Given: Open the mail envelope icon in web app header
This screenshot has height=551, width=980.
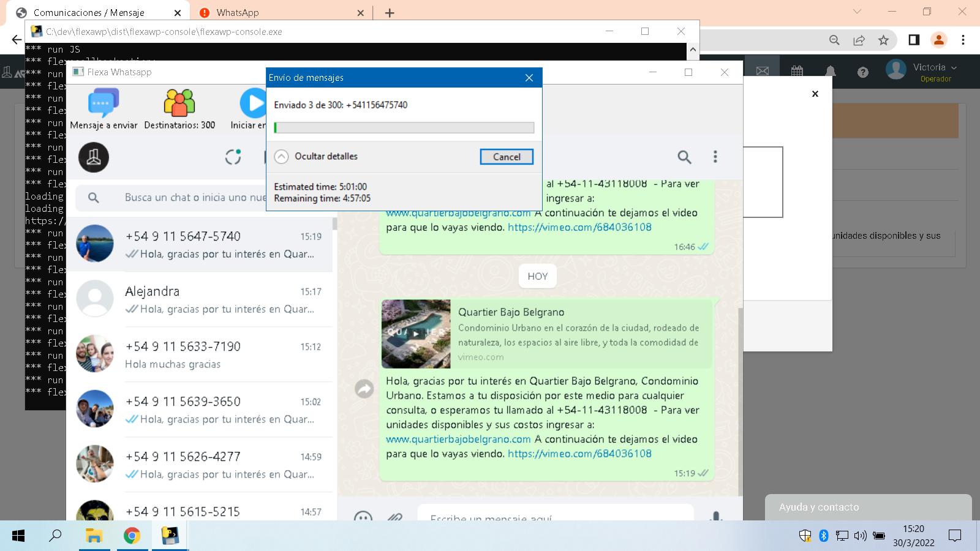Looking at the screenshot, I should tap(763, 72).
